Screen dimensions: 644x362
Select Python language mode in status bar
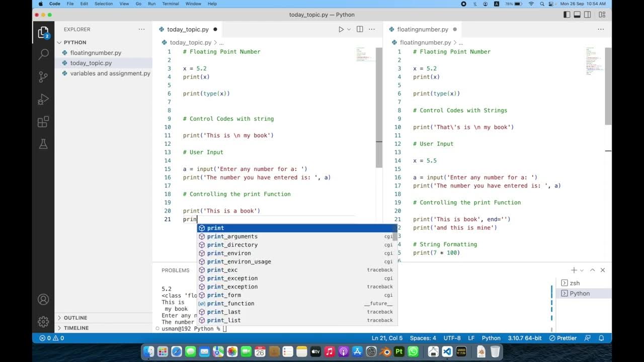pyautogui.click(x=491, y=338)
